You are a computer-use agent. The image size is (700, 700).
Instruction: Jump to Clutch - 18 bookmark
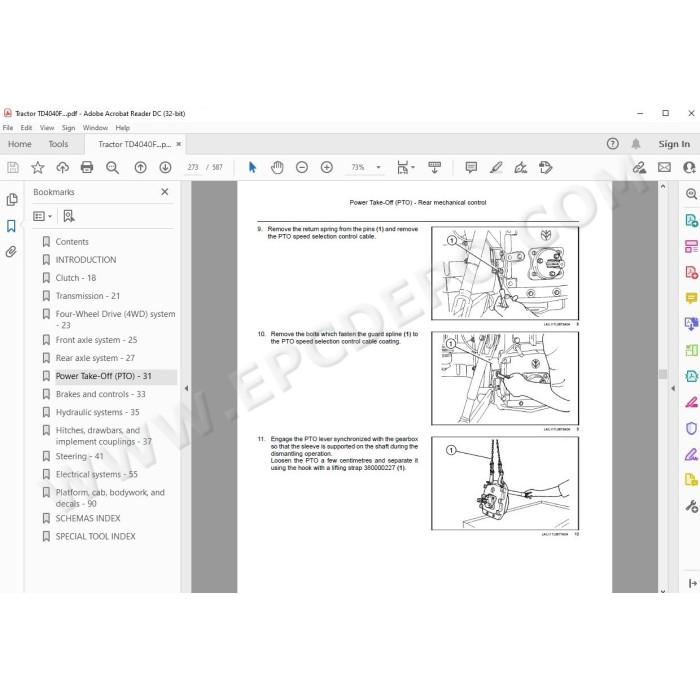(75, 278)
